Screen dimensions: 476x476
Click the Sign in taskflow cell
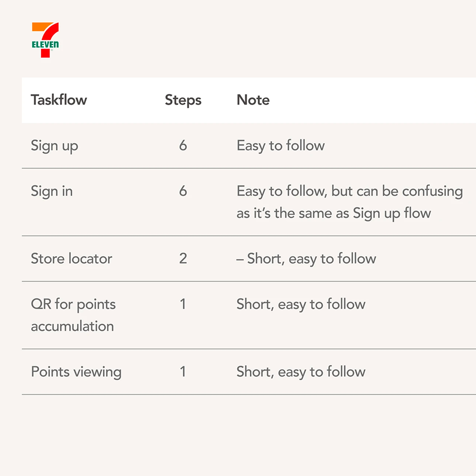52,191
